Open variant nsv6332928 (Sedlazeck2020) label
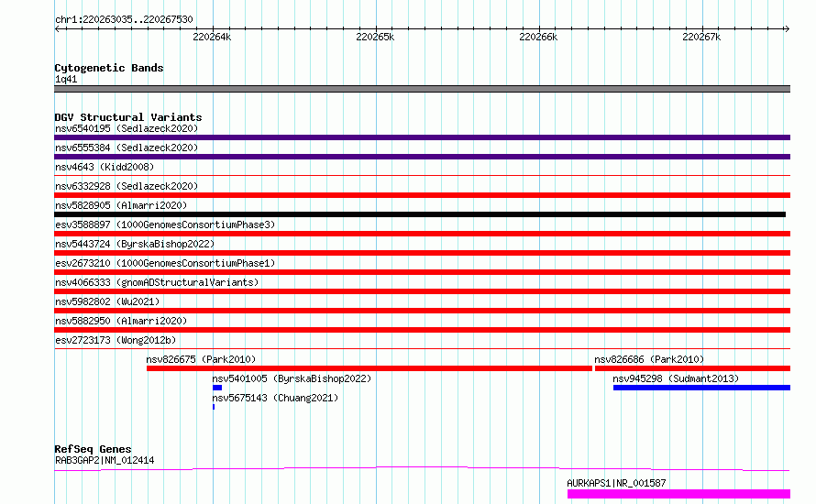The image size is (816, 504). [127, 186]
